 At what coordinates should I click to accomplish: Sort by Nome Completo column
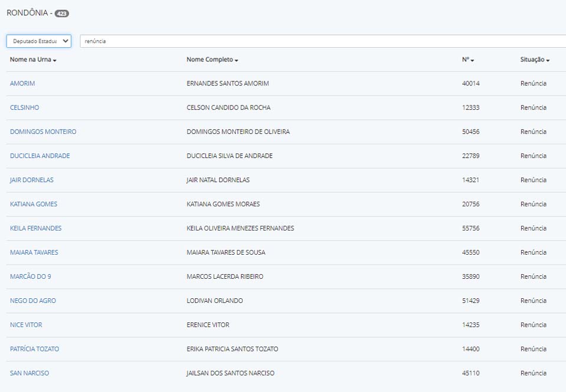tap(212, 60)
